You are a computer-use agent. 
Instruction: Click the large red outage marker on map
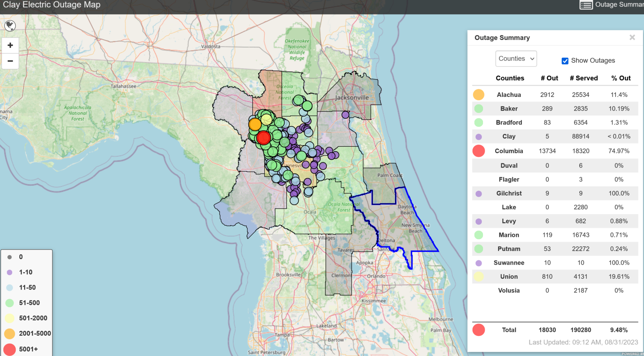click(264, 138)
